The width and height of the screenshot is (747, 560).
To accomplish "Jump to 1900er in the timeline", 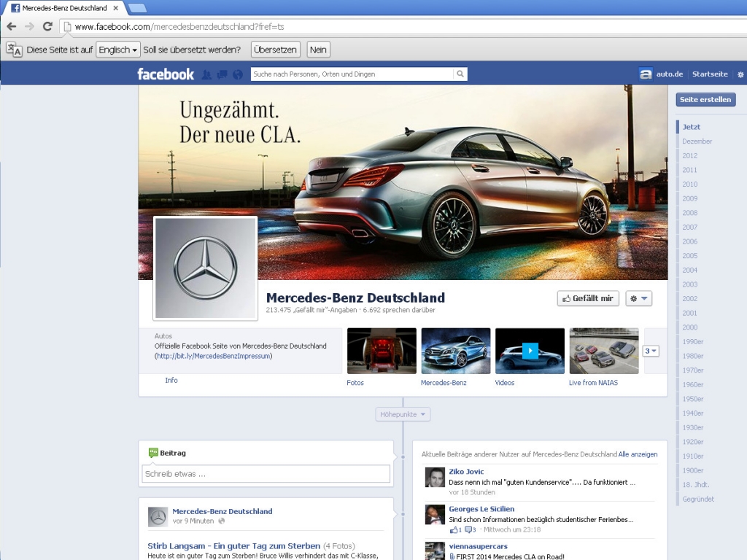I will (x=693, y=470).
